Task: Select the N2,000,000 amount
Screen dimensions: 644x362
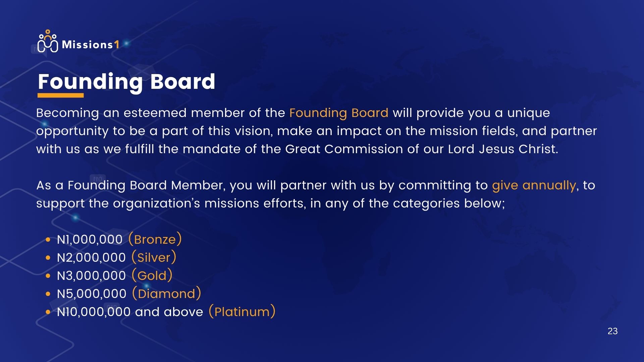Action: pos(91,258)
